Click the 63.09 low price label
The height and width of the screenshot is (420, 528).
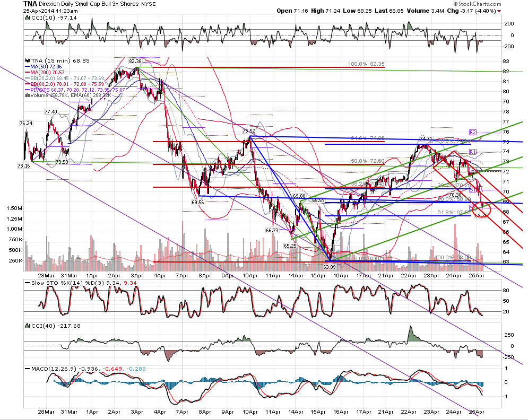click(330, 267)
